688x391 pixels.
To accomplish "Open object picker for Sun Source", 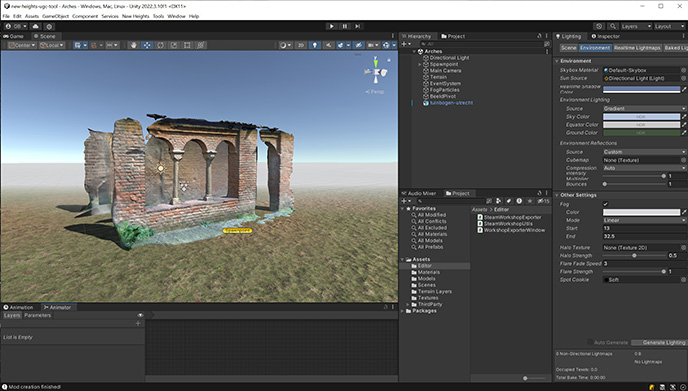I will pyautogui.click(x=683, y=78).
